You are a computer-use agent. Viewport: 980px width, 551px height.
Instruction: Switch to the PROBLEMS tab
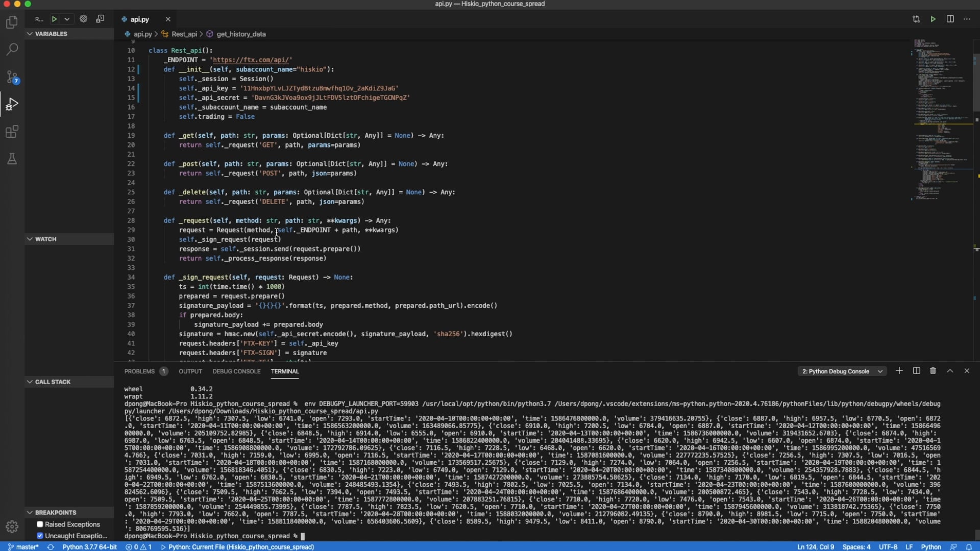click(139, 371)
